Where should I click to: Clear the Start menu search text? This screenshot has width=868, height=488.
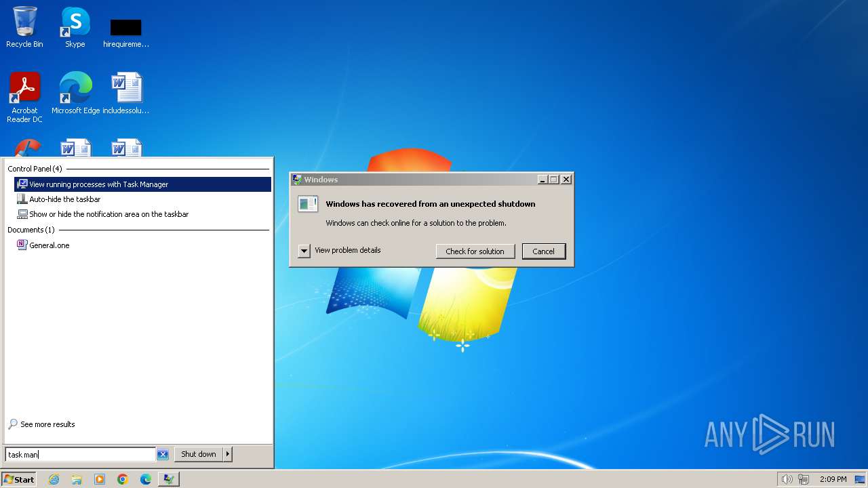click(x=163, y=455)
